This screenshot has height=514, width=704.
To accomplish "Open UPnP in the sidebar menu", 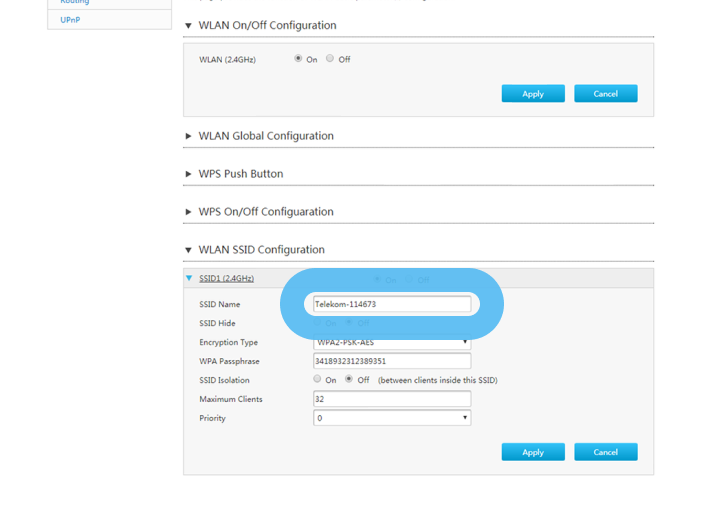I will point(70,19).
